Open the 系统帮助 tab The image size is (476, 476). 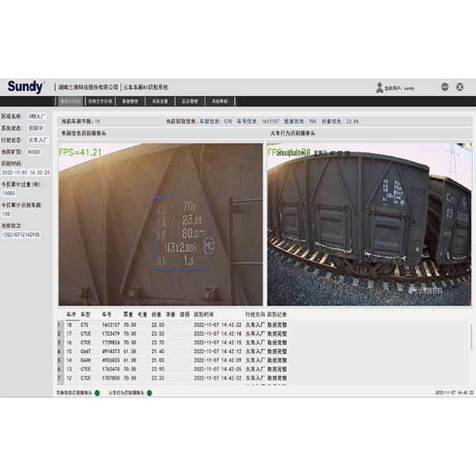[218, 102]
